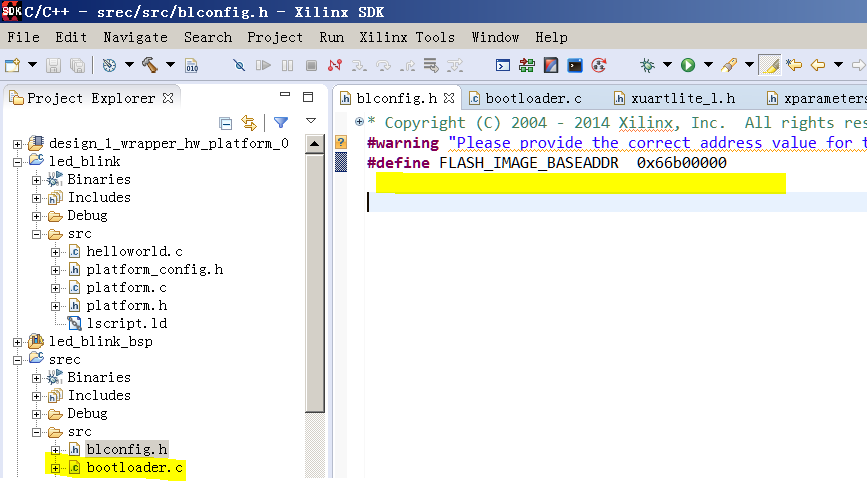Toggle Mark Occurrences highlighter icon
Screen dimensions: 867x482
point(770,65)
